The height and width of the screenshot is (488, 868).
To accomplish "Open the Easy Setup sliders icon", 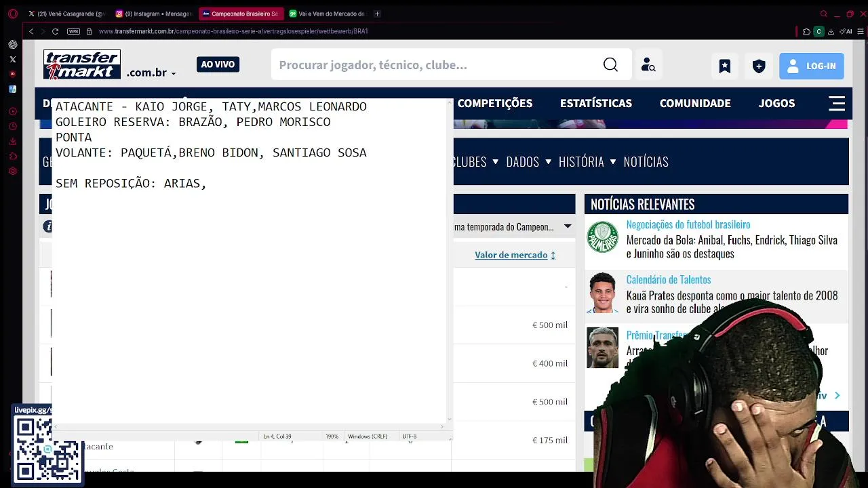I will [x=860, y=31].
